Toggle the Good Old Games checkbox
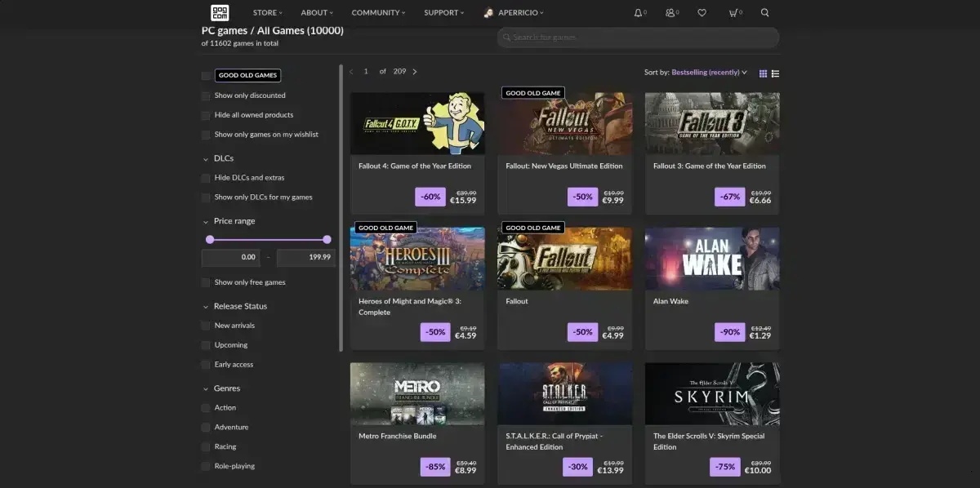 click(x=206, y=75)
